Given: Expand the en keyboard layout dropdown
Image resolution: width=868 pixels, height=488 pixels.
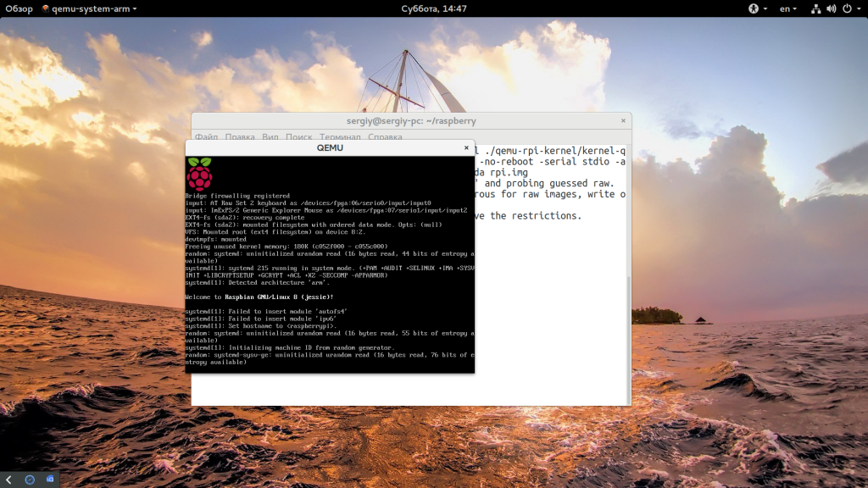Looking at the screenshot, I should (789, 8).
